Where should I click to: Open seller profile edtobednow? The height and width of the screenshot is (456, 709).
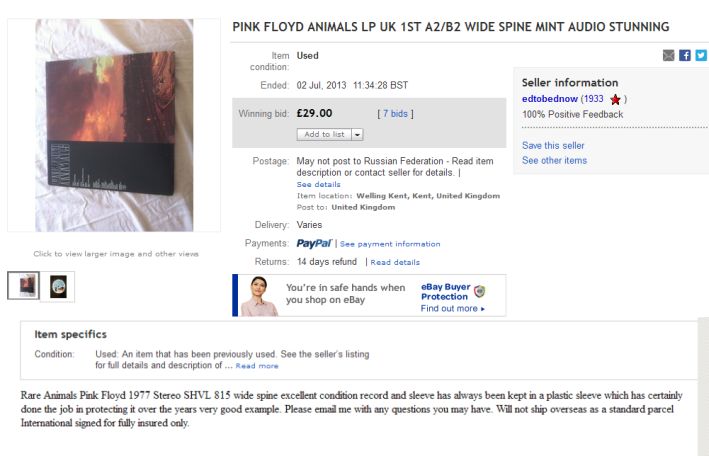pos(549,99)
